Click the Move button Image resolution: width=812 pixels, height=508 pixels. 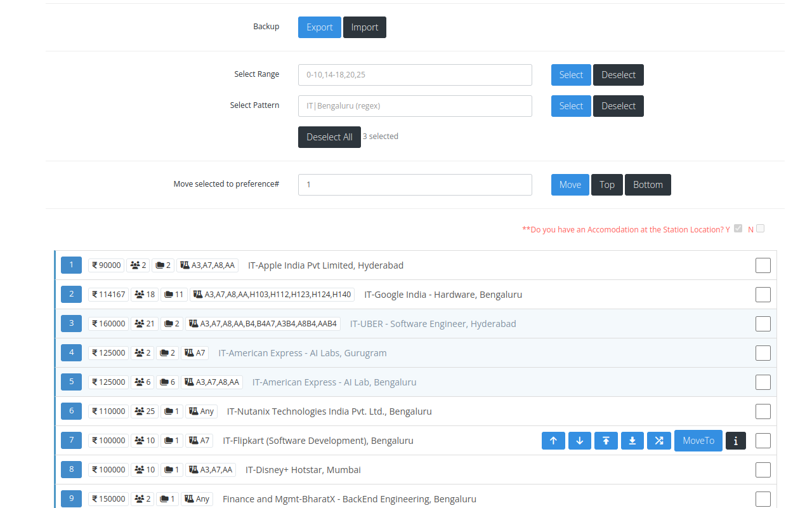570,185
